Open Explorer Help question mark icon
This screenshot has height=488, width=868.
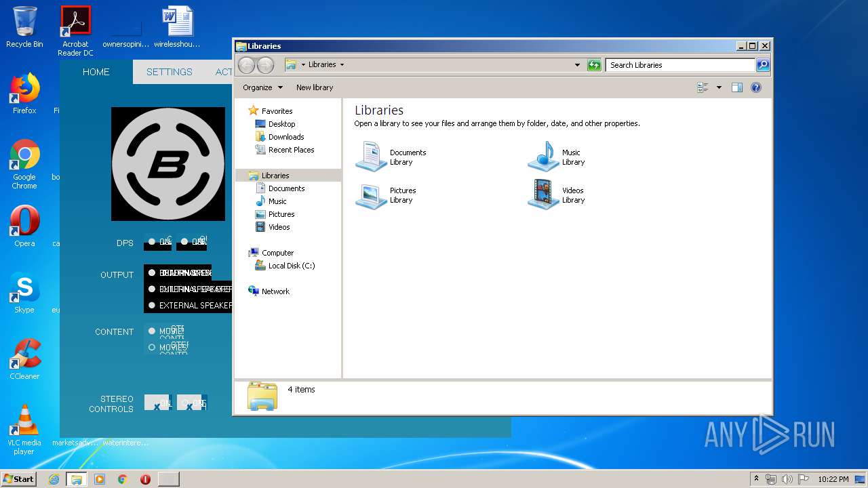(x=756, y=87)
